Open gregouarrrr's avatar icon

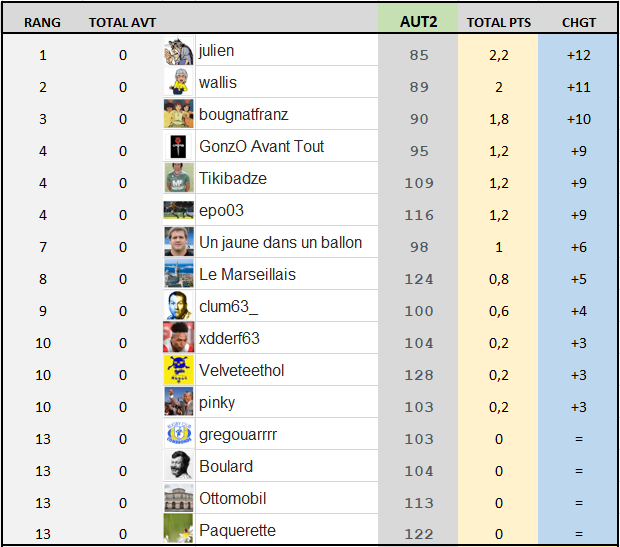click(x=179, y=435)
